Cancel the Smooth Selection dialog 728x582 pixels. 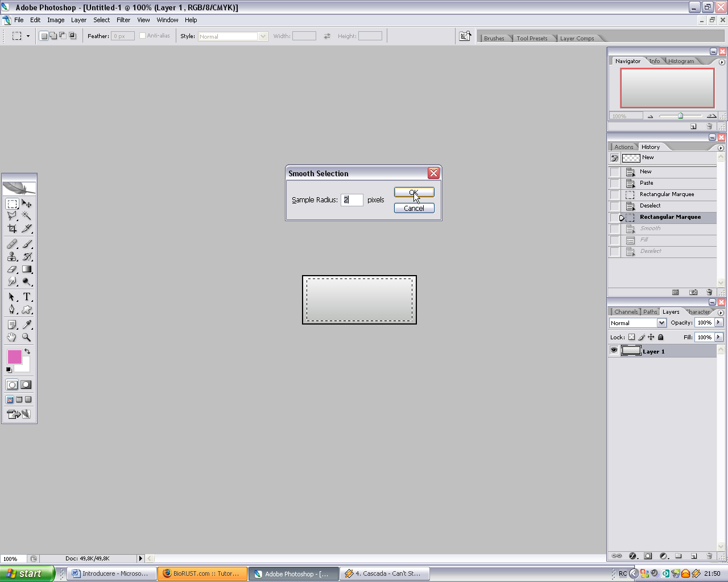(413, 209)
